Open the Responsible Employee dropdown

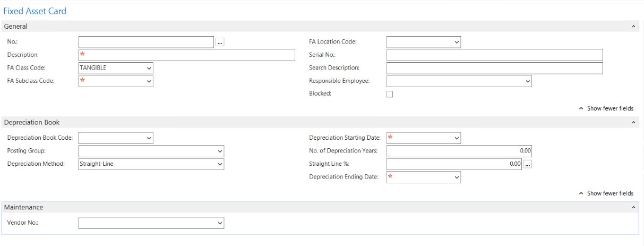click(x=527, y=82)
